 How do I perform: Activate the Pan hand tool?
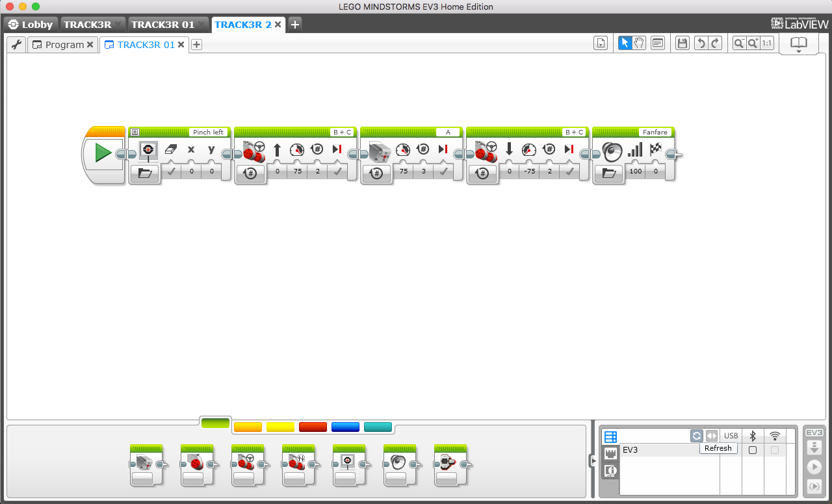639,44
